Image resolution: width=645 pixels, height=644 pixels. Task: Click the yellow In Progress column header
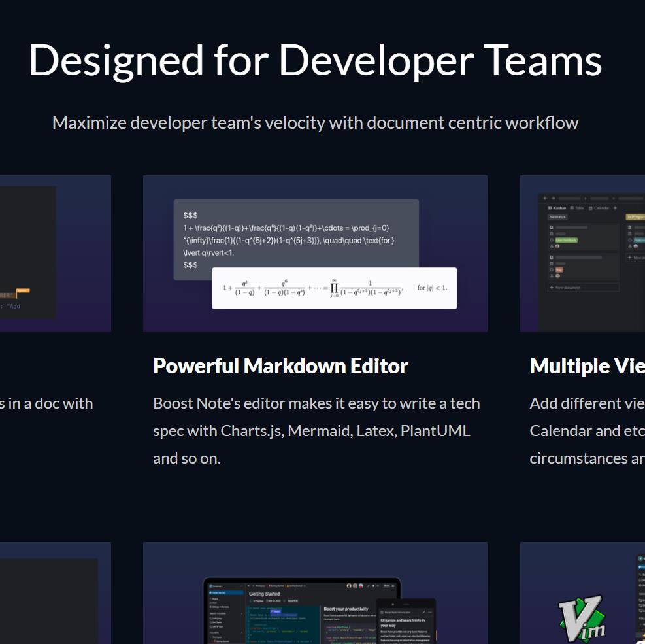click(635, 216)
